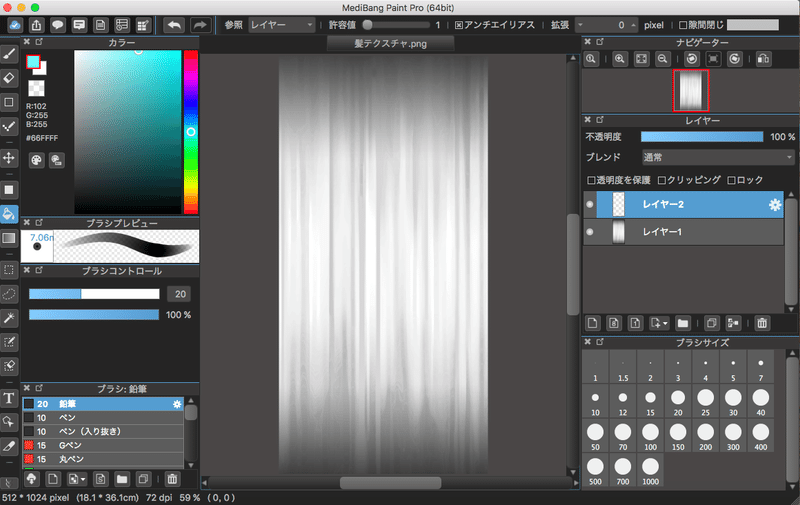Click the brush size value field 20

click(x=180, y=294)
